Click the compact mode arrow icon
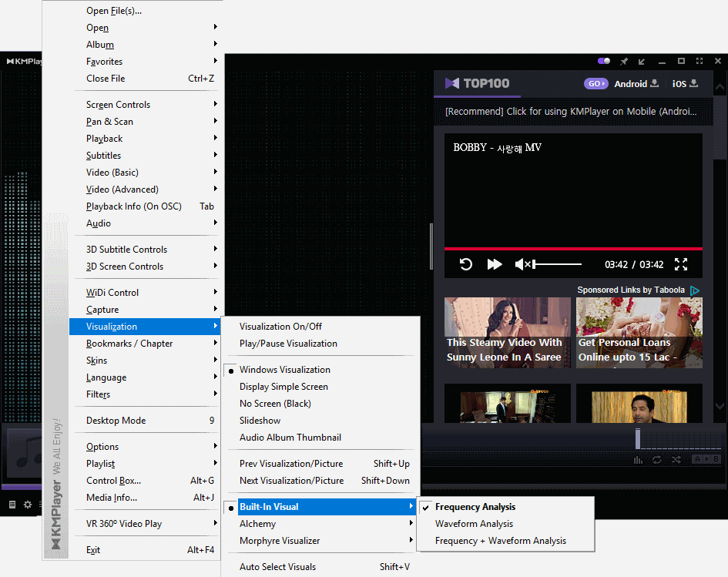The image size is (728, 577). click(642, 62)
